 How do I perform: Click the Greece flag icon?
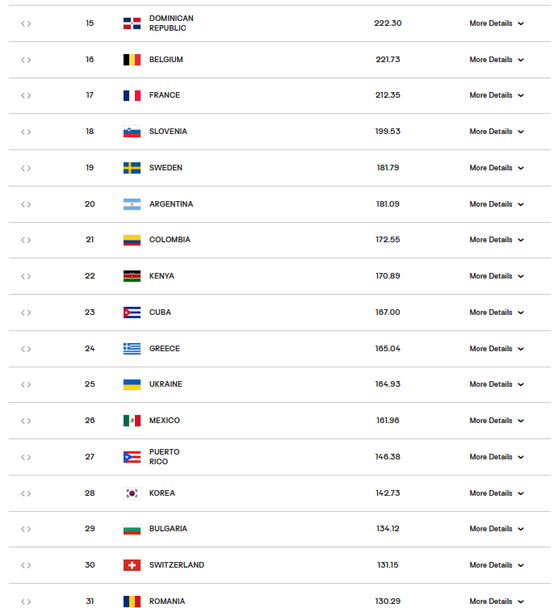[x=132, y=349]
